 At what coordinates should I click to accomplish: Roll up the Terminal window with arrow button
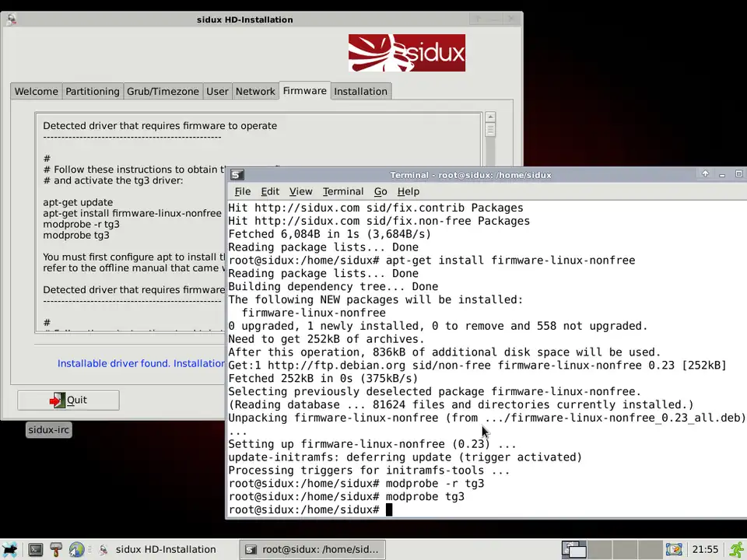click(705, 174)
